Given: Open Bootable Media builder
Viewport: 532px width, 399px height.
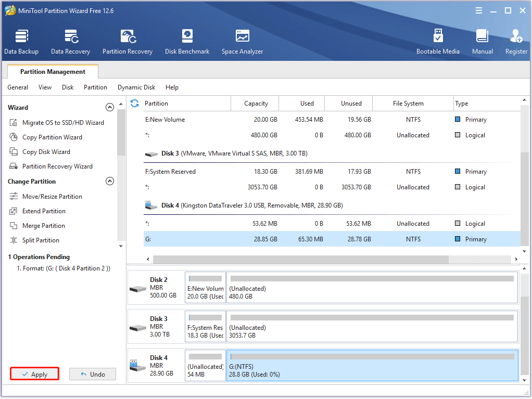Looking at the screenshot, I should pos(438,42).
